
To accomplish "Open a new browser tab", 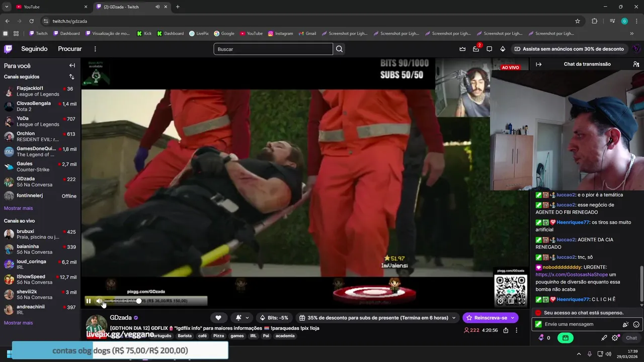I will (x=178, y=7).
